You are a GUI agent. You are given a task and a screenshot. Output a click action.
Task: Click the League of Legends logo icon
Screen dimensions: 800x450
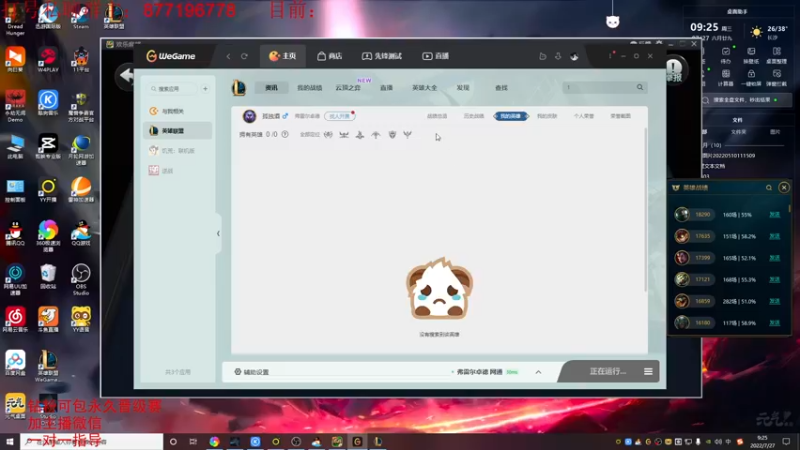click(x=239, y=88)
